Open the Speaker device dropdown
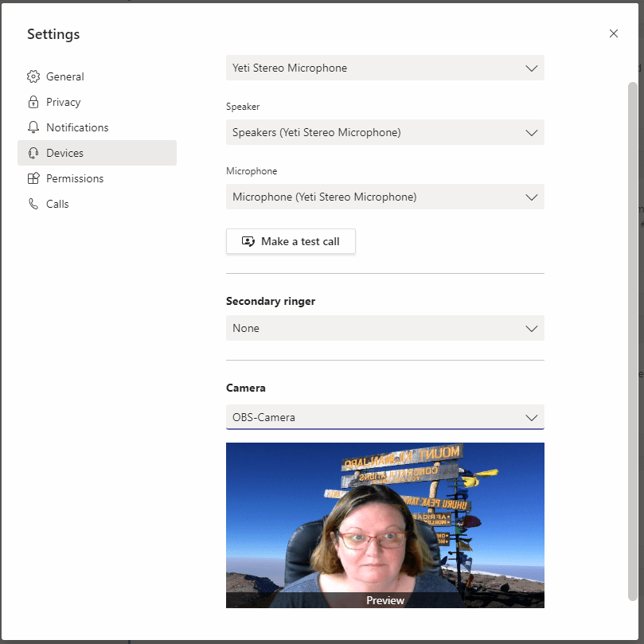Screen dimensions: 644x644 (x=384, y=132)
